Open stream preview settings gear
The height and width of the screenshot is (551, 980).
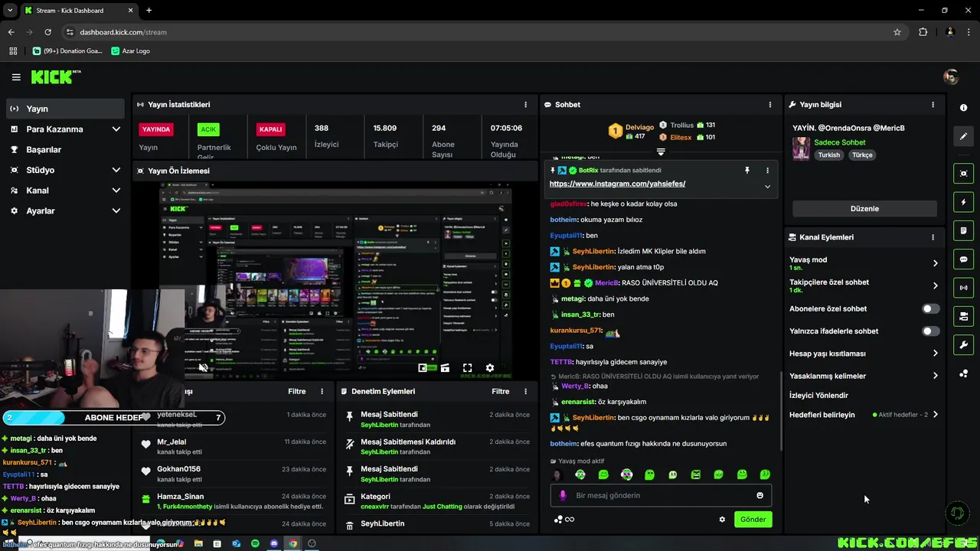pos(490,368)
